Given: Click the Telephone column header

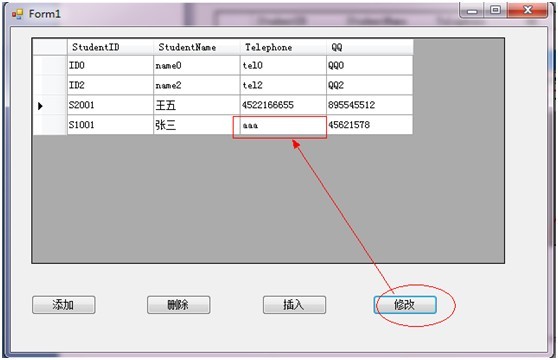Looking at the screenshot, I should (x=283, y=47).
